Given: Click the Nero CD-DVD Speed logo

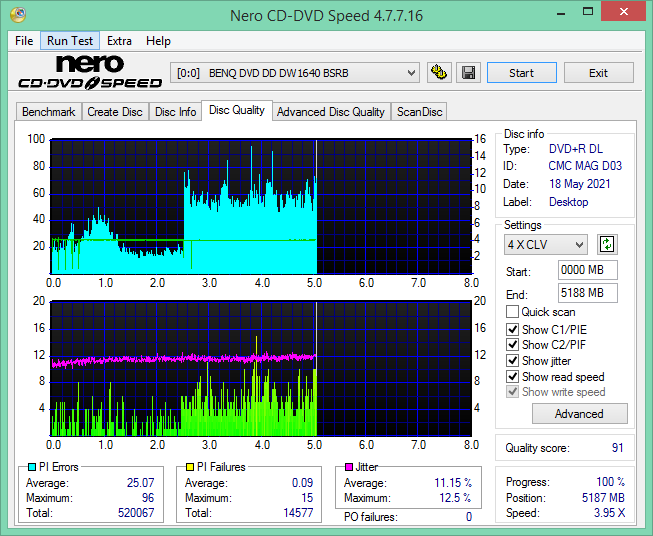Looking at the screenshot, I should click(x=90, y=72).
